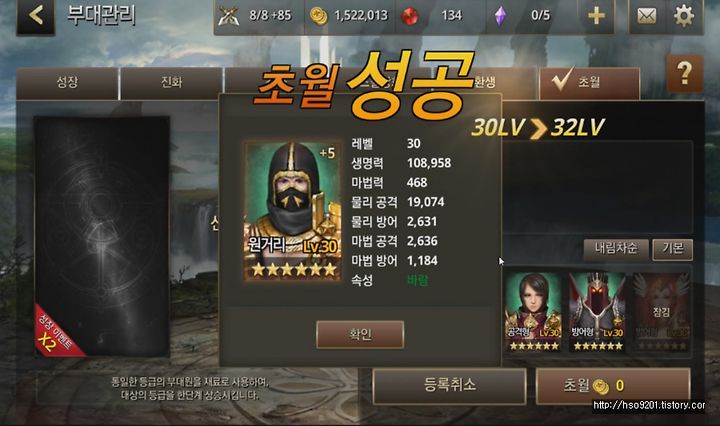Select the checked 초월 tab
This screenshot has width=720, height=426.
[590, 83]
